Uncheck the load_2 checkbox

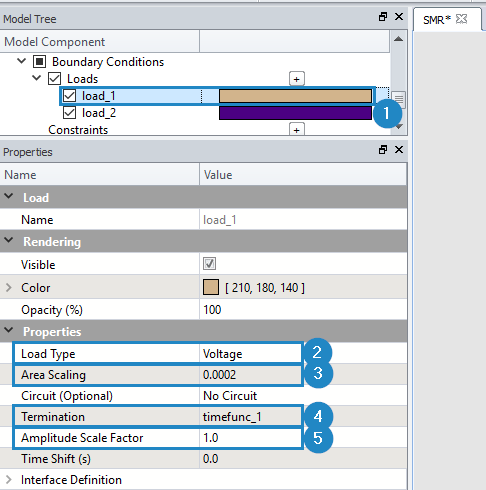pyautogui.click(x=69, y=113)
